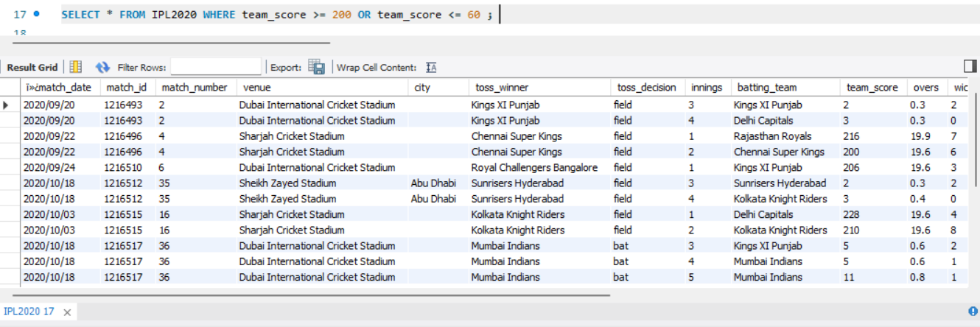Select the team_score cell showing 228

872,214
